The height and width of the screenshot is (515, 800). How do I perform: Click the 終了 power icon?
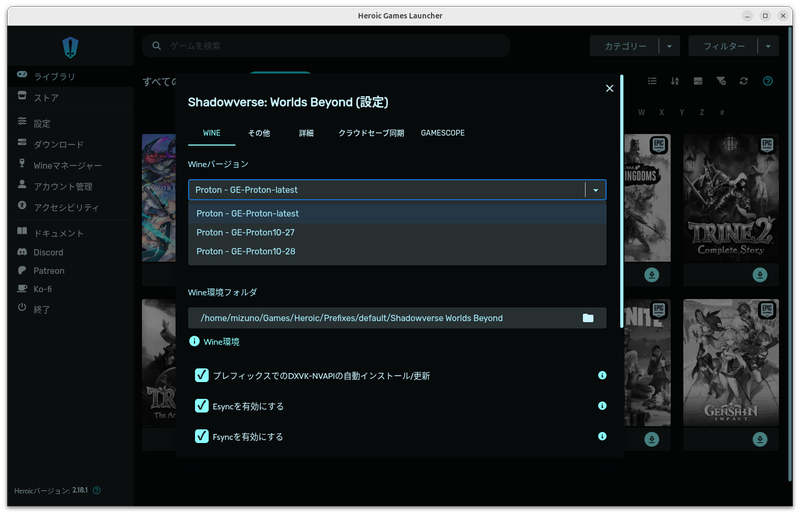22,307
